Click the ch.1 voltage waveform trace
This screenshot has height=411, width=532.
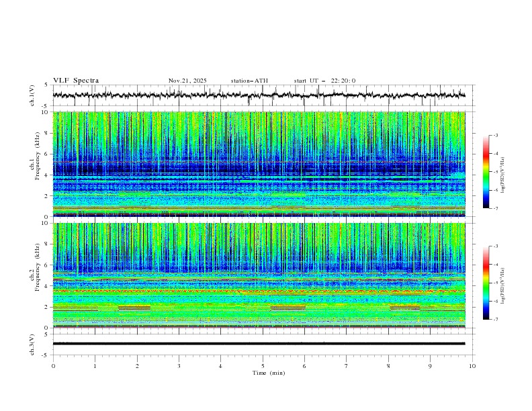click(x=259, y=95)
